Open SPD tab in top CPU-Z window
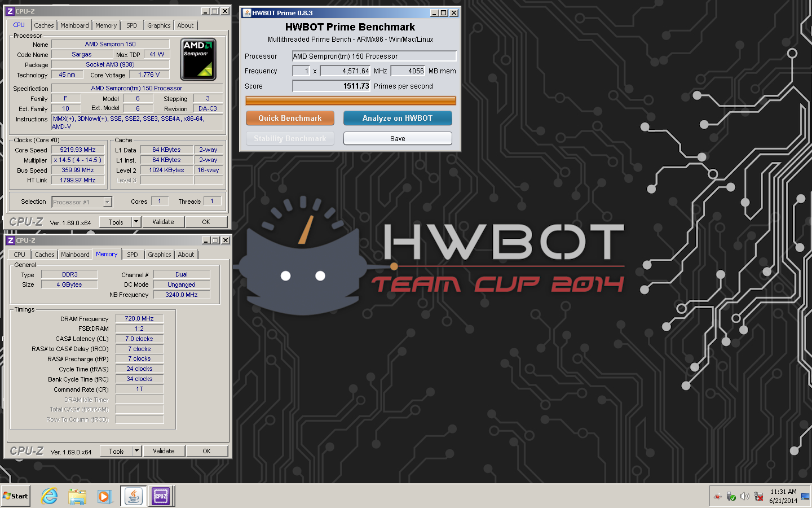The height and width of the screenshot is (508, 812). pos(132,25)
